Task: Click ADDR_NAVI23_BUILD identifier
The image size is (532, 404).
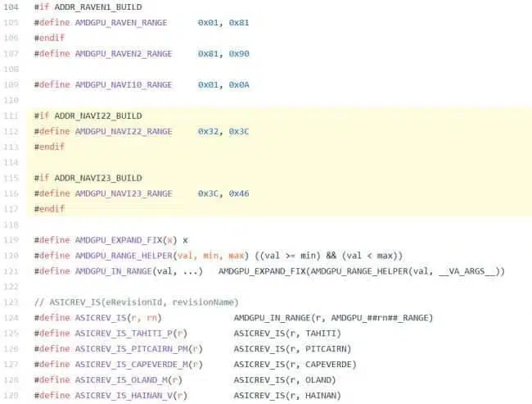Action: (x=98, y=178)
